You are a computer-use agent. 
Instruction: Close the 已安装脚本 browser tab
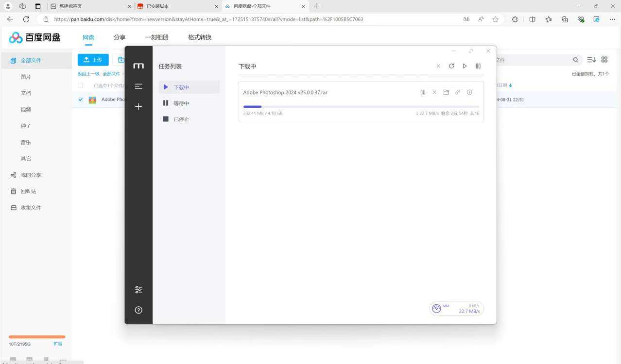[x=216, y=6]
